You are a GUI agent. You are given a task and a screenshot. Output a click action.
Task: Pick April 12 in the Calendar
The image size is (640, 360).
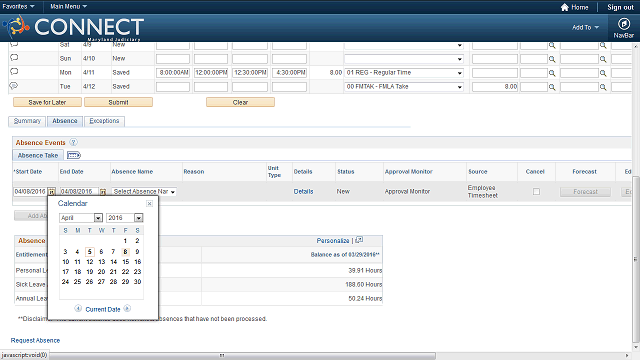click(90, 262)
